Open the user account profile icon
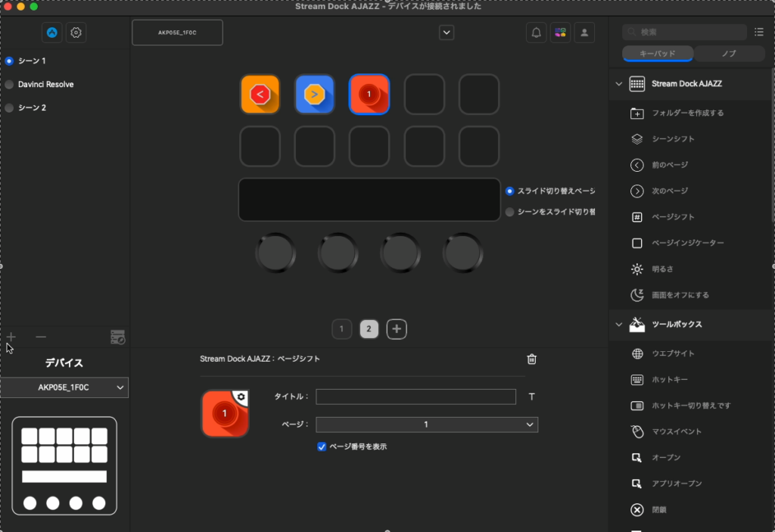The image size is (775, 532). point(584,33)
